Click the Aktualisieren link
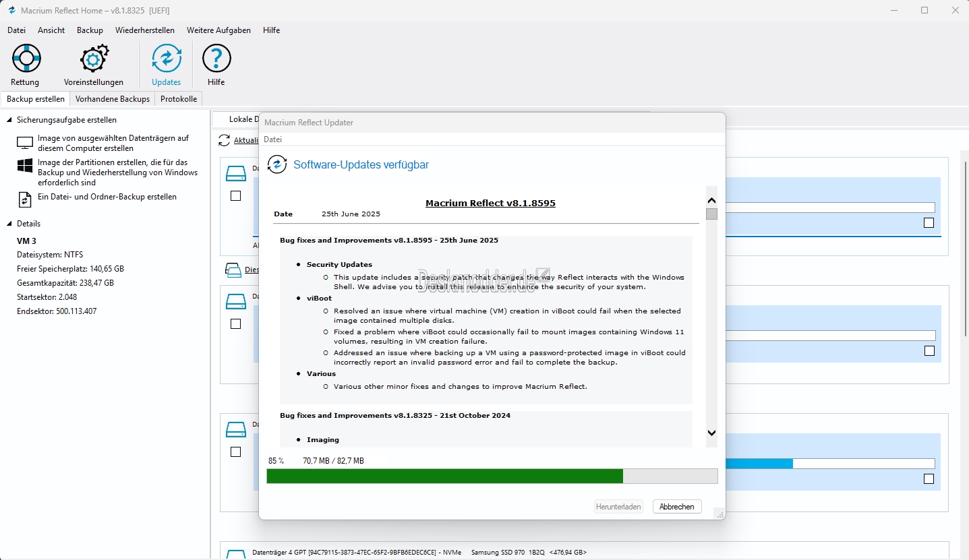969x560 pixels. click(246, 141)
